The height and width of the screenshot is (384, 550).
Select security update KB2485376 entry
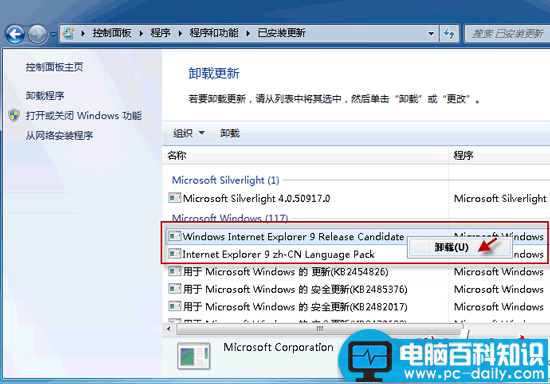click(295, 289)
